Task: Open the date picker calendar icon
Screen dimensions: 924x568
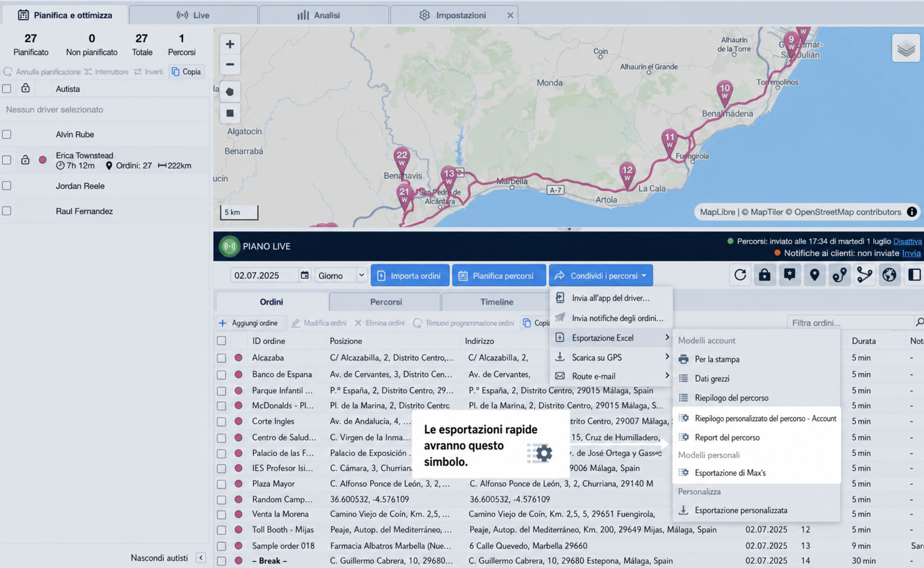Action: point(304,275)
